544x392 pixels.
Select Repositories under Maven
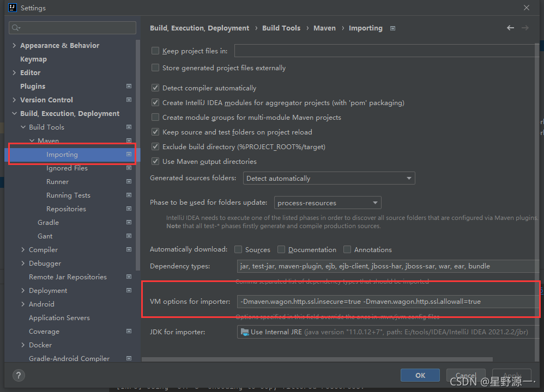click(x=66, y=209)
